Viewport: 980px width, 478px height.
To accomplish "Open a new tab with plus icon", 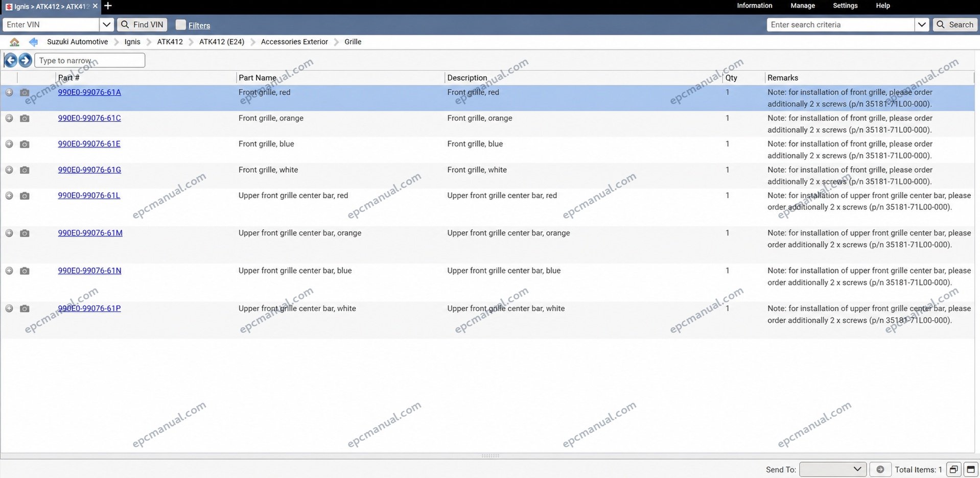I will 108,6.
